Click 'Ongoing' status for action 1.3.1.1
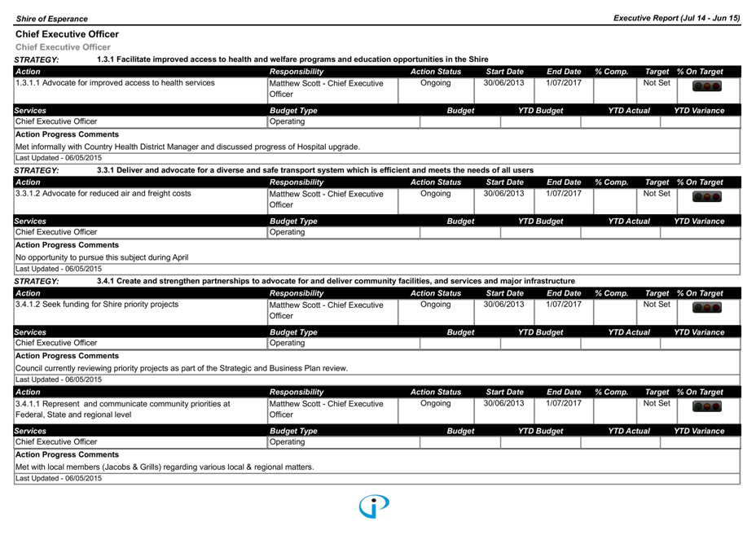This screenshot has height=535, width=756. coord(435,83)
